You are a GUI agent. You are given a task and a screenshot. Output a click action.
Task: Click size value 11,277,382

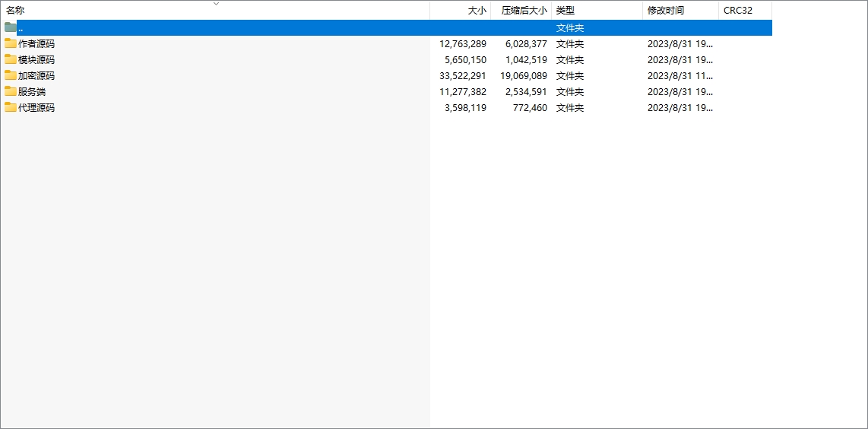click(463, 92)
